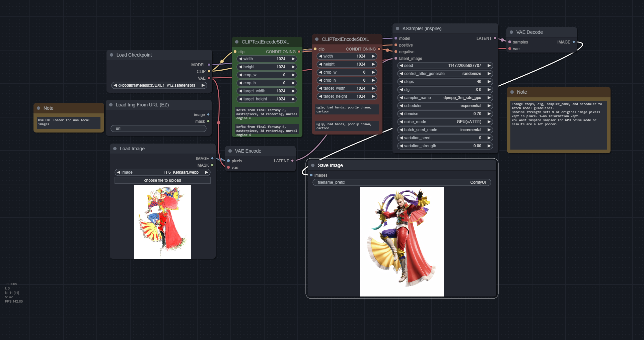Adjust the green node target_width value 1024

(x=267, y=91)
